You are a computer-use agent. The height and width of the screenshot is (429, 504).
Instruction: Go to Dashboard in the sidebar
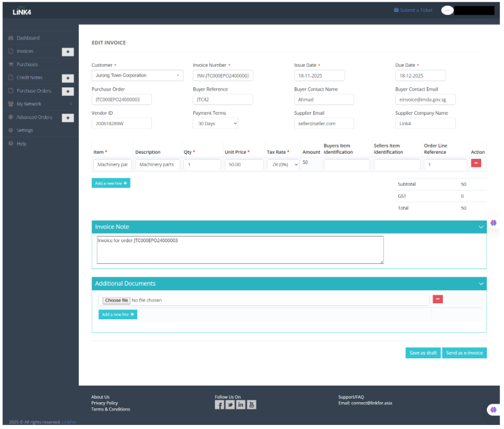[28, 38]
